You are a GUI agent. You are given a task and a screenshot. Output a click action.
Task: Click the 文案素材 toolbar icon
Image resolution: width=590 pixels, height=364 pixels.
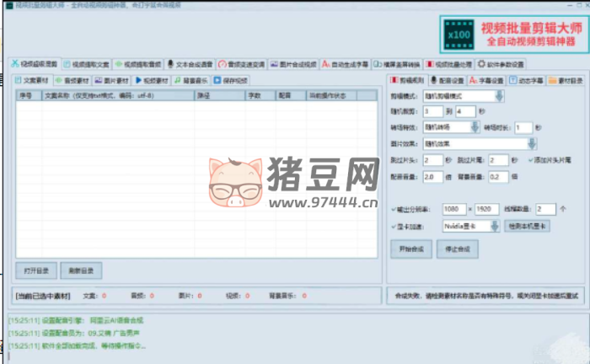coord(19,80)
